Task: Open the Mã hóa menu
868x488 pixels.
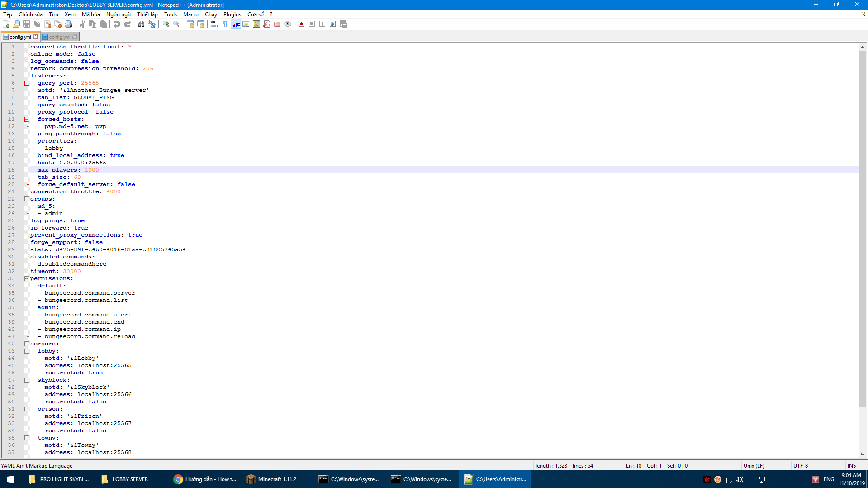Action: tap(91, 14)
